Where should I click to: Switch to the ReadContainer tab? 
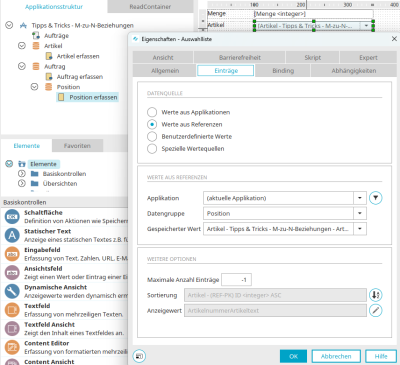click(x=150, y=7)
